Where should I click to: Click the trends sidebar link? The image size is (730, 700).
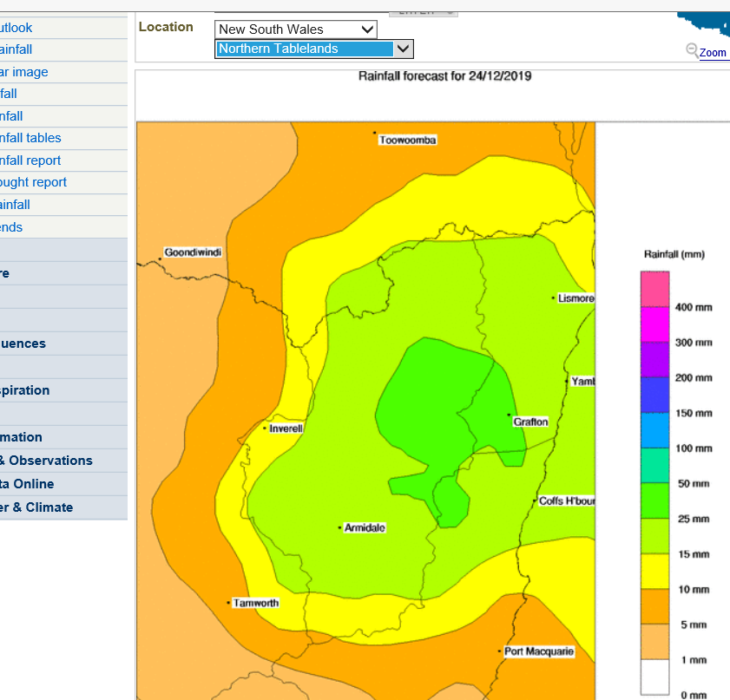tap(12, 227)
